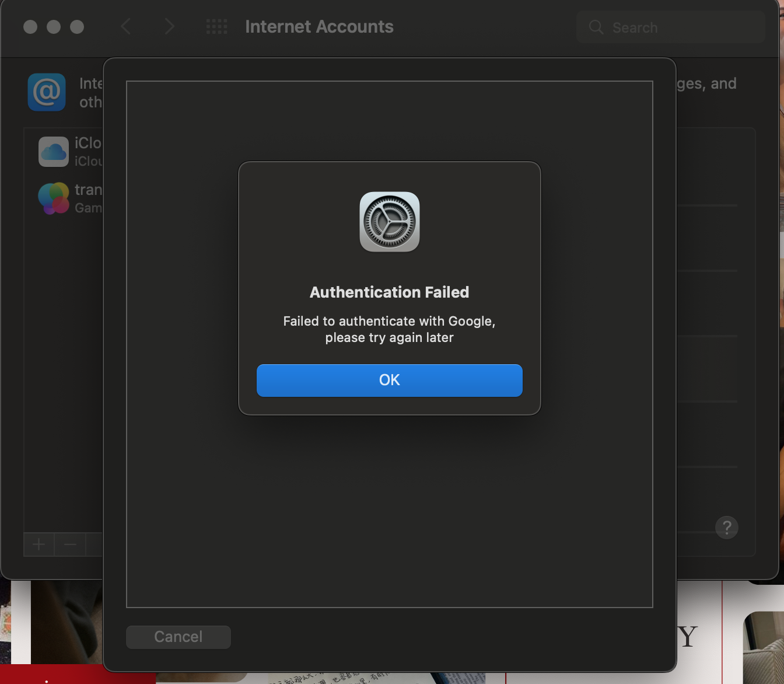This screenshot has height=684, width=784.
Task: Select the Game Center account icon
Action: coord(54,198)
